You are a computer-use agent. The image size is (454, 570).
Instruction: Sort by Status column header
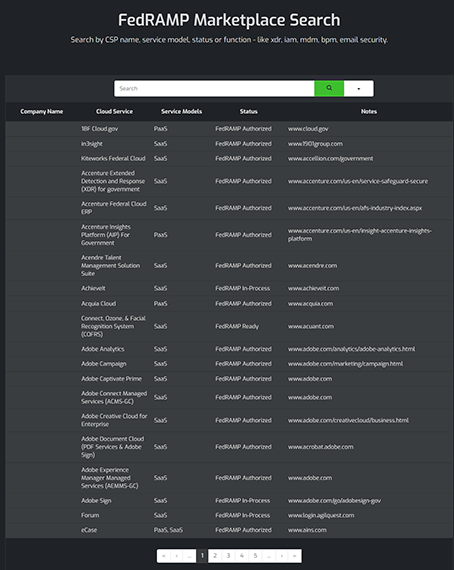click(249, 111)
